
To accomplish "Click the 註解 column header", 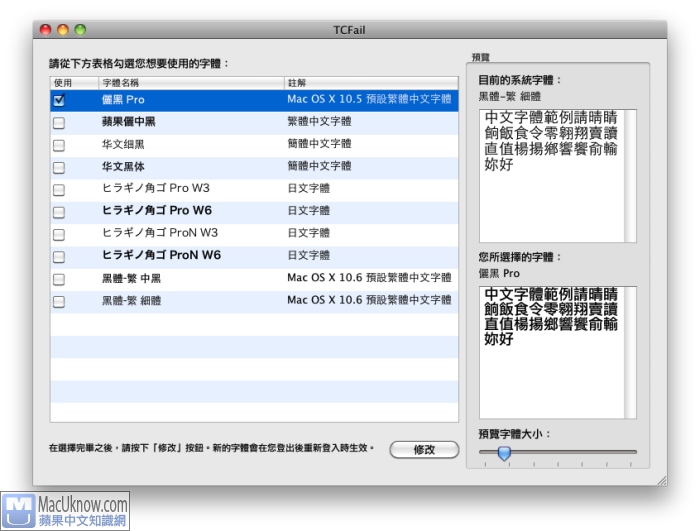I will 370,82.
